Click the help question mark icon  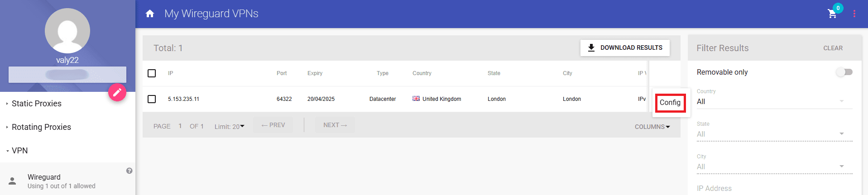click(x=129, y=171)
